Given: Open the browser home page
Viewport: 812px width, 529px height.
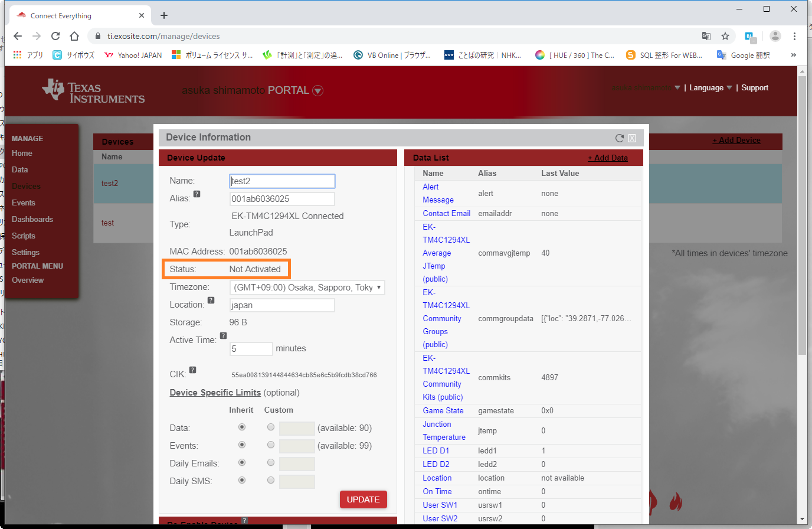Looking at the screenshot, I should 74,36.
